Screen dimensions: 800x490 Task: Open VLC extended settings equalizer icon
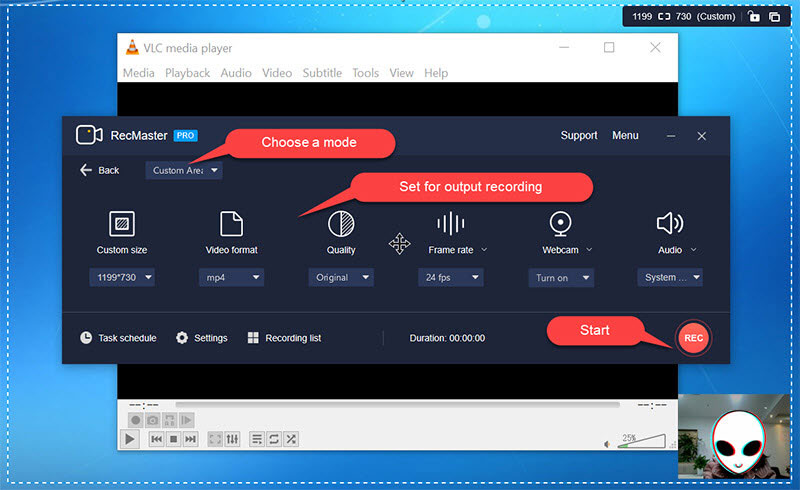(x=232, y=439)
